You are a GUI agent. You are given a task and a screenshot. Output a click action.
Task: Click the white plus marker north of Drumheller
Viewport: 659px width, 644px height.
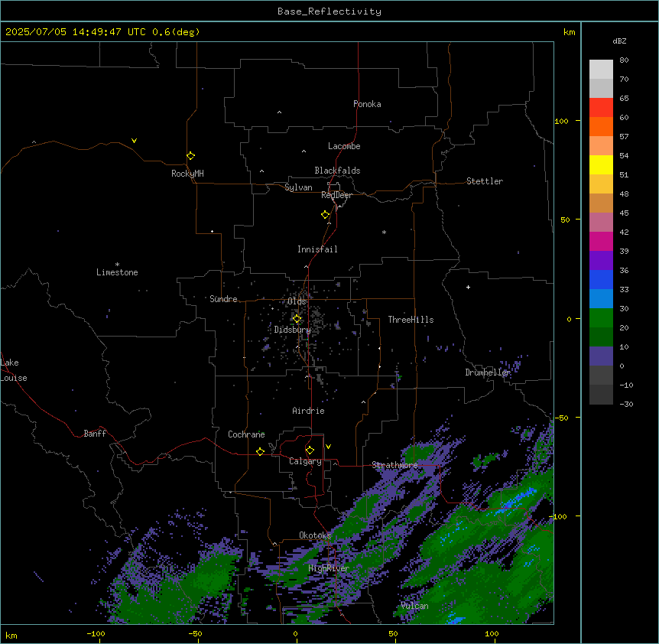click(x=468, y=287)
